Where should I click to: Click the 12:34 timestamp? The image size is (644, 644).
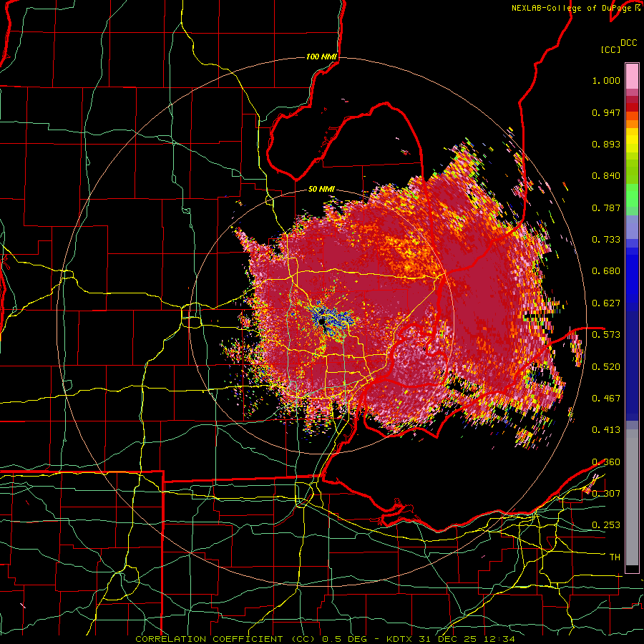click(500, 639)
